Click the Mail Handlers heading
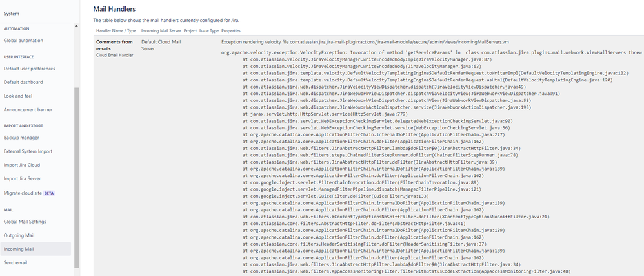The width and height of the screenshot is (644, 276). [x=114, y=9]
